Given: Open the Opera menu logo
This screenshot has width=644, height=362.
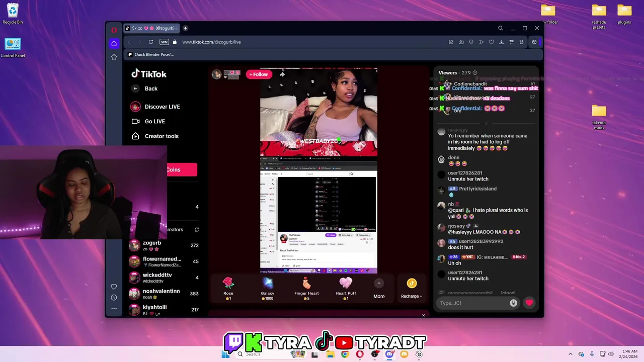Looking at the screenshot, I should 114,30.
